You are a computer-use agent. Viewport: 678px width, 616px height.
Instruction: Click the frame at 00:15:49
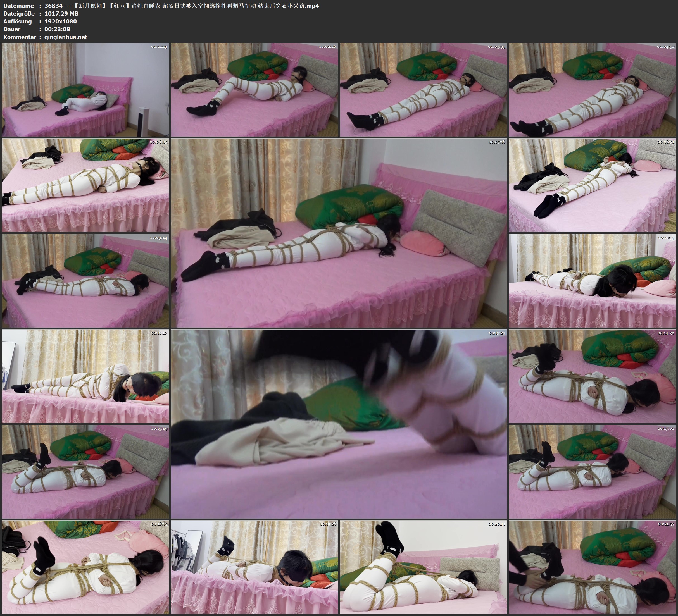pos(85,472)
